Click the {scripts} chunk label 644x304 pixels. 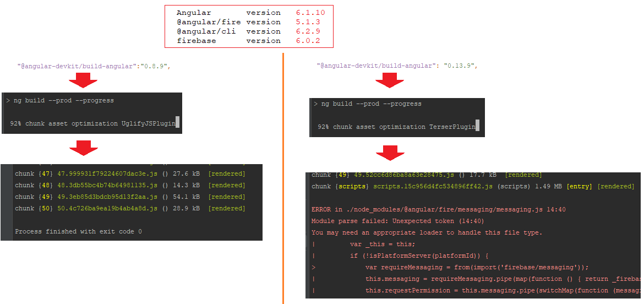click(352, 187)
